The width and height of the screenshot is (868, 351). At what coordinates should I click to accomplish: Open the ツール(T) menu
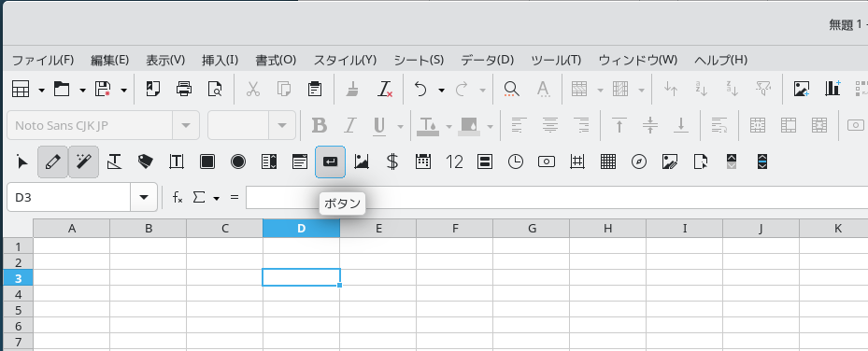(x=556, y=60)
